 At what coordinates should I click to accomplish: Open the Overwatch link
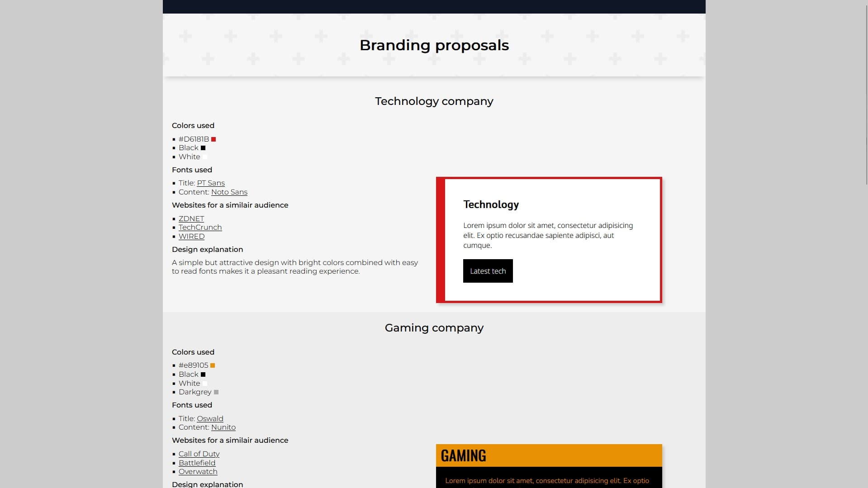click(198, 472)
